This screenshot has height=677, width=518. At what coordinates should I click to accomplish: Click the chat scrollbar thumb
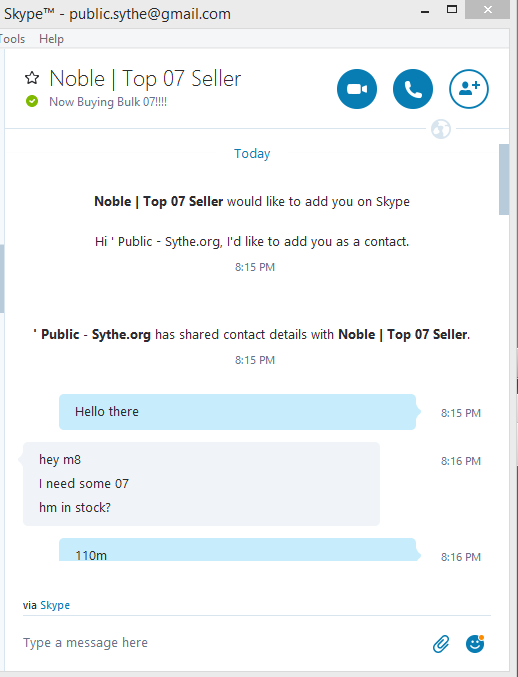point(504,179)
